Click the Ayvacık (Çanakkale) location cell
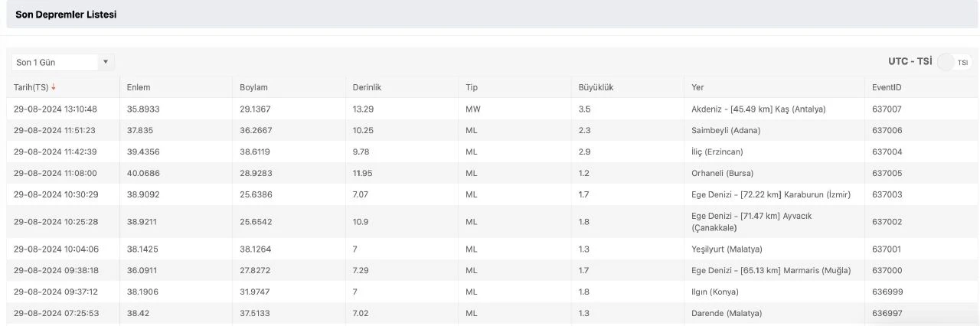The height and width of the screenshot is (326, 980). point(751,222)
